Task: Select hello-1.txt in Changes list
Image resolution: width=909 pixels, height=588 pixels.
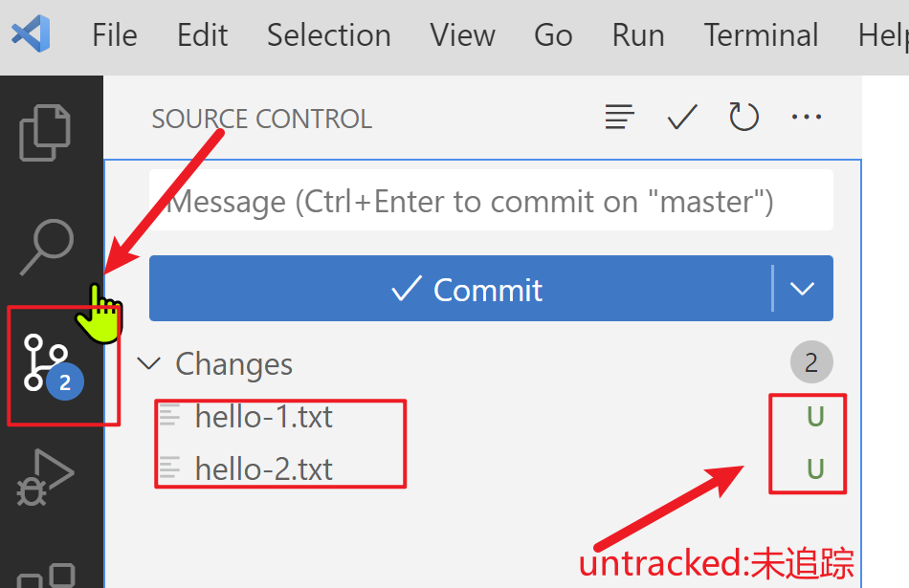Action: pos(264,417)
